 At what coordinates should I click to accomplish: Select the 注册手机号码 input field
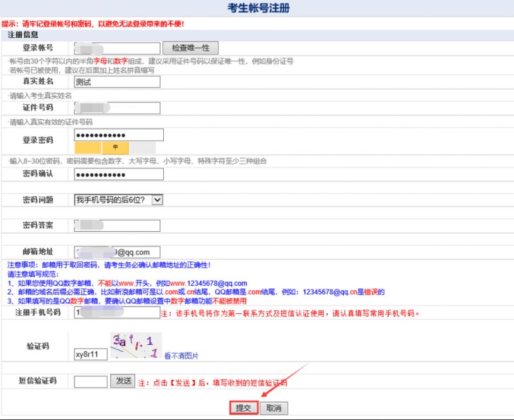pos(117,312)
